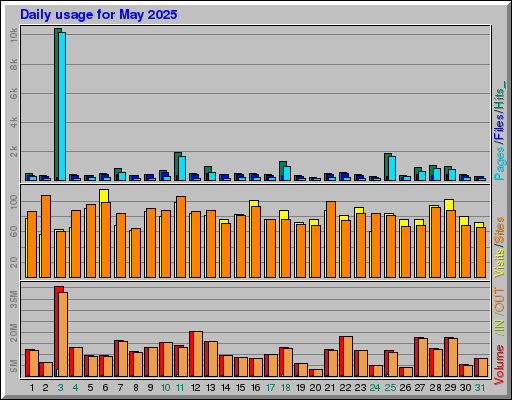Click the 5M volume axis label
This screenshot has height=400, width=512.
coord(13,366)
